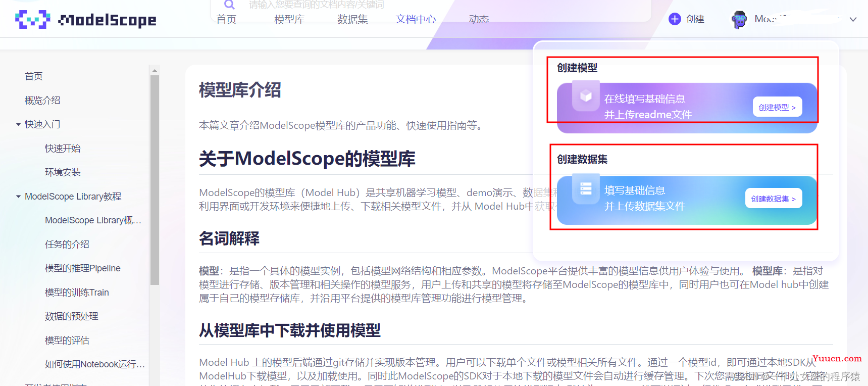Open the 首页 top navigation tab
This screenshot has height=386, width=868.
(226, 19)
